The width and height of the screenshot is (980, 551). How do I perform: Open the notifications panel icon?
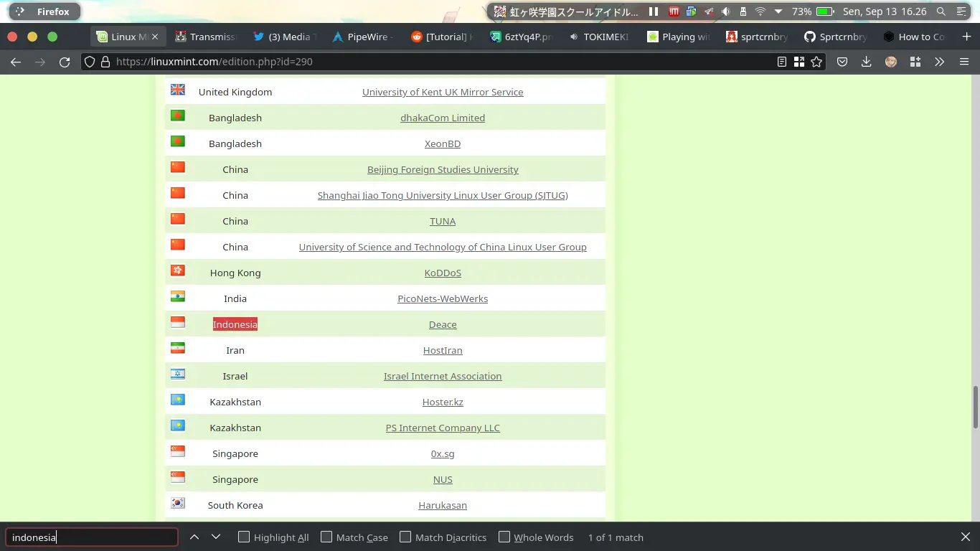pyautogui.click(x=962, y=11)
